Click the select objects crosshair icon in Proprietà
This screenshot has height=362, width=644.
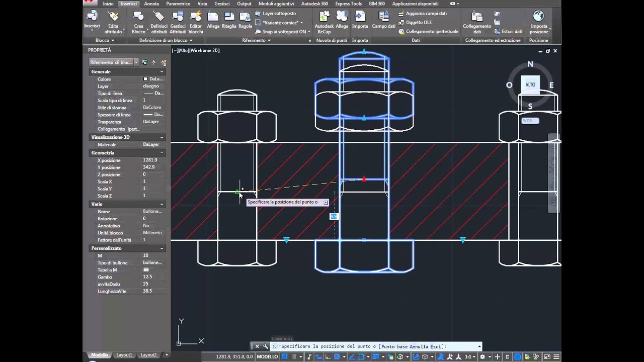pyautogui.click(x=154, y=62)
